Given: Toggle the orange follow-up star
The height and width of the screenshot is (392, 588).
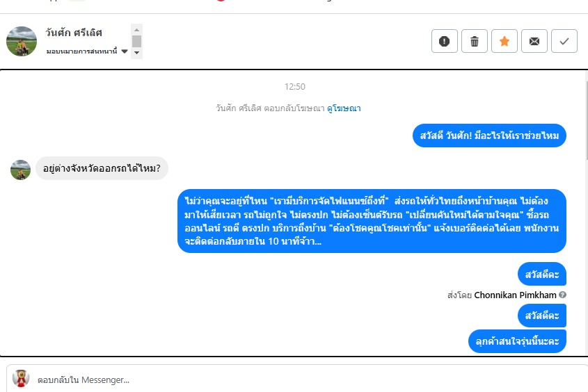Looking at the screenshot, I should click(x=504, y=41).
